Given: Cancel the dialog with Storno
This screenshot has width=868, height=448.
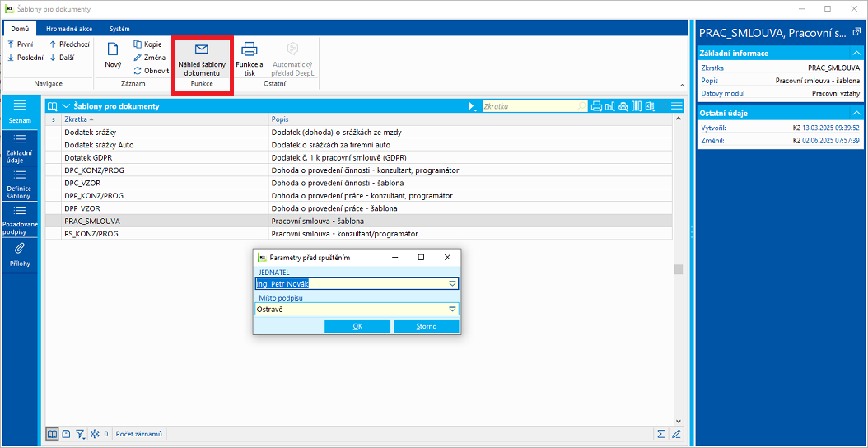Looking at the screenshot, I should click(x=427, y=326).
